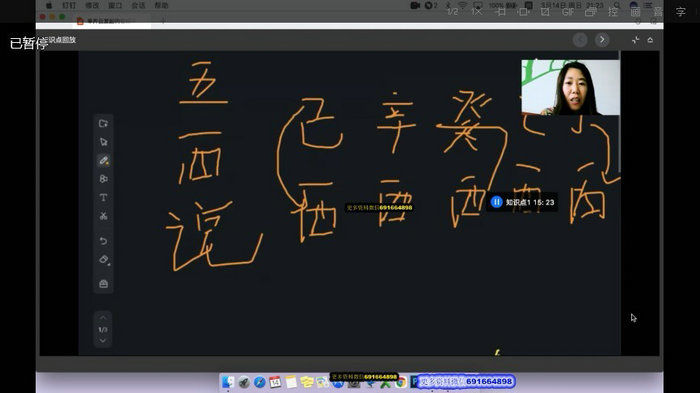Click the teacher's webcam video thumbnail
Image resolution: width=700 pixels, height=393 pixels.
click(x=571, y=88)
